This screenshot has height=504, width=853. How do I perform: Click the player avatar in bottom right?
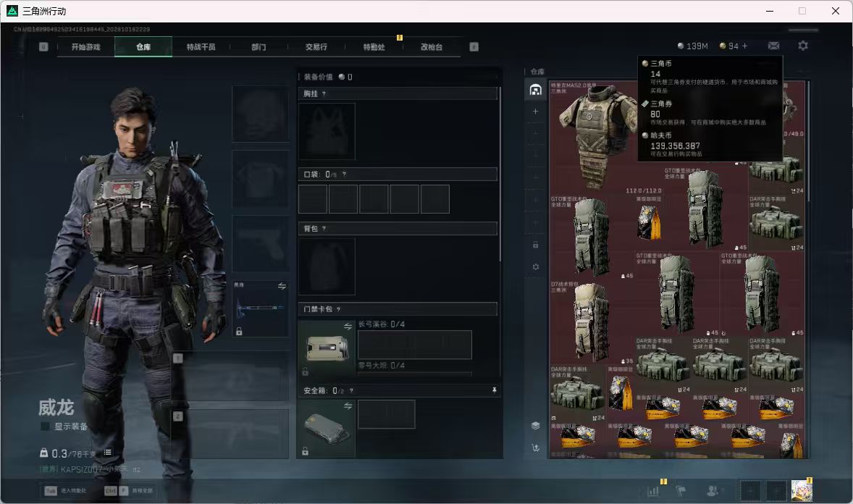tap(802, 490)
